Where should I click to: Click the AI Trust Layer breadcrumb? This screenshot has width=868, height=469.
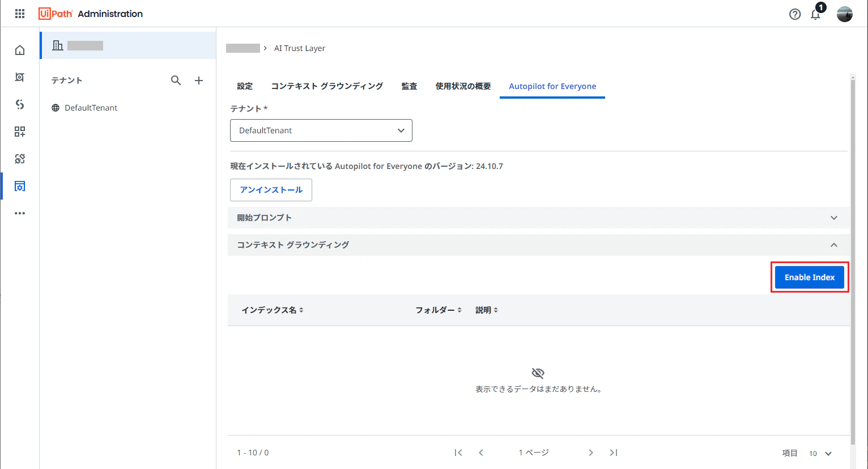click(300, 48)
